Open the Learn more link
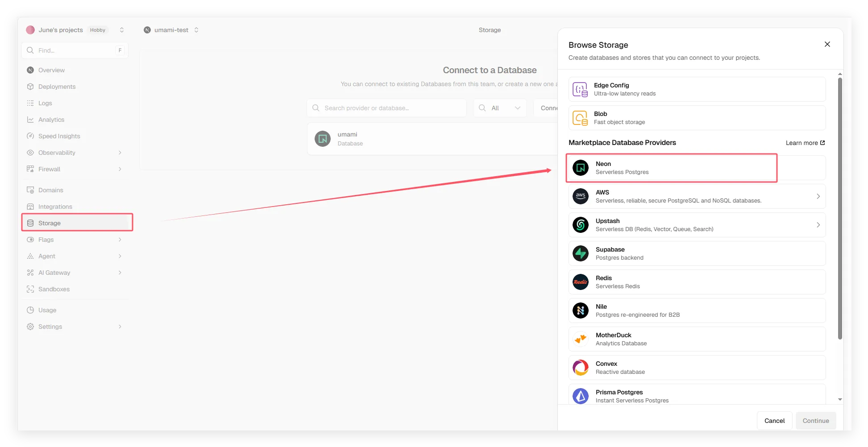 click(x=805, y=143)
